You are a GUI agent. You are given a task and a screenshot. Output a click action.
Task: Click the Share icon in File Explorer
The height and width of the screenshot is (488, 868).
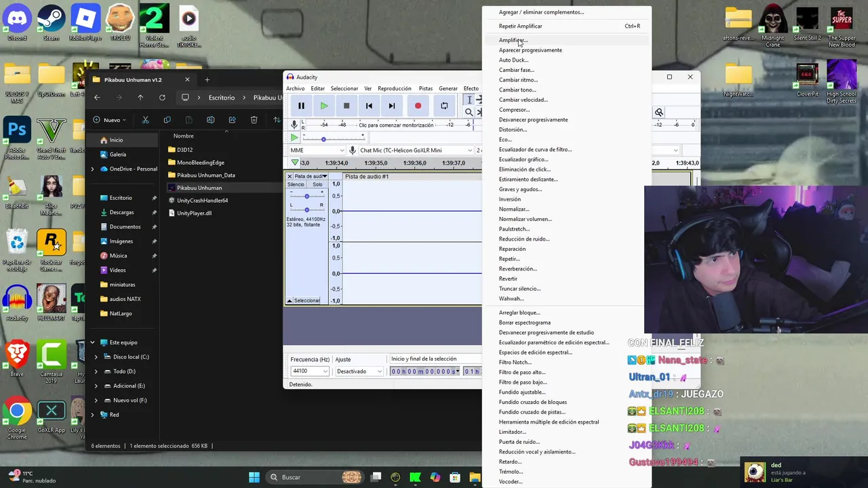tap(232, 120)
